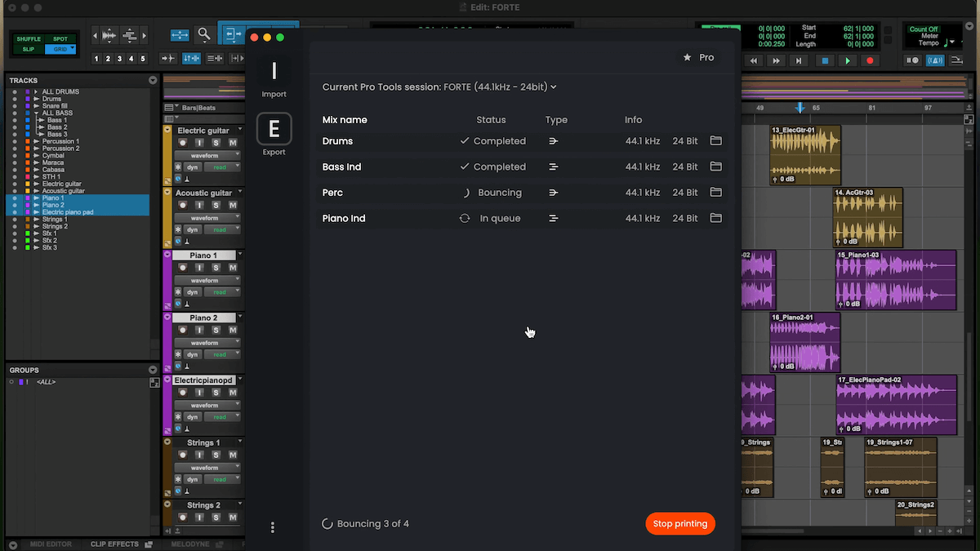Open the three-dot more options menu
The width and height of the screenshot is (980, 551).
click(273, 527)
